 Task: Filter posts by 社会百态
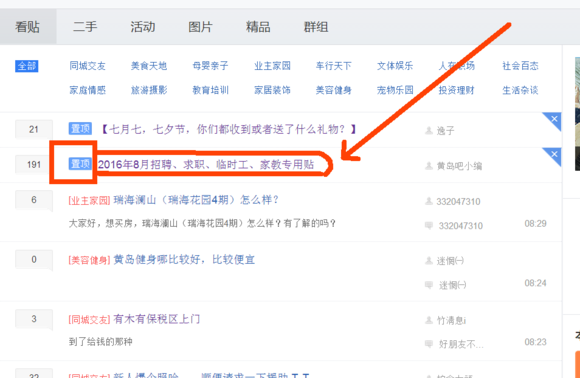520,66
